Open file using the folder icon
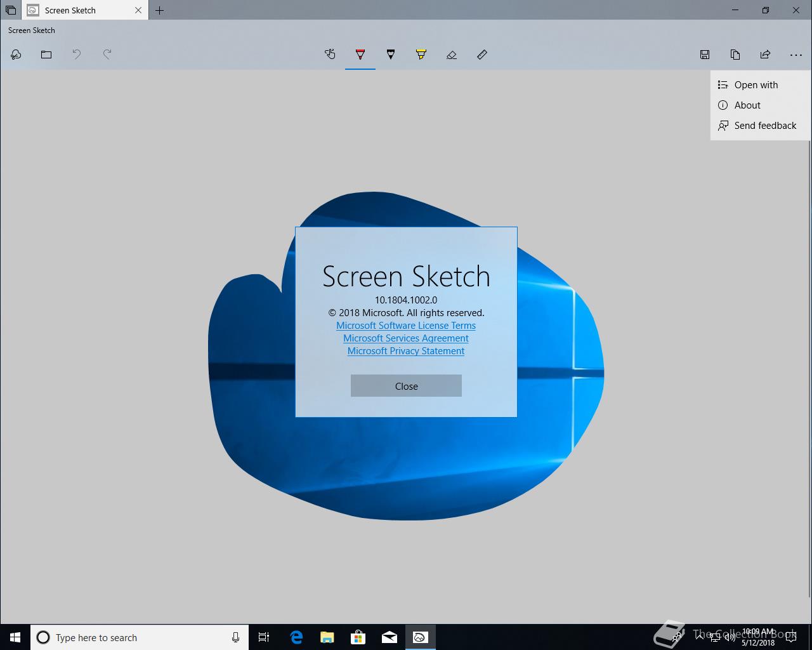Image resolution: width=812 pixels, height=650 pixels. click(46, 55)
